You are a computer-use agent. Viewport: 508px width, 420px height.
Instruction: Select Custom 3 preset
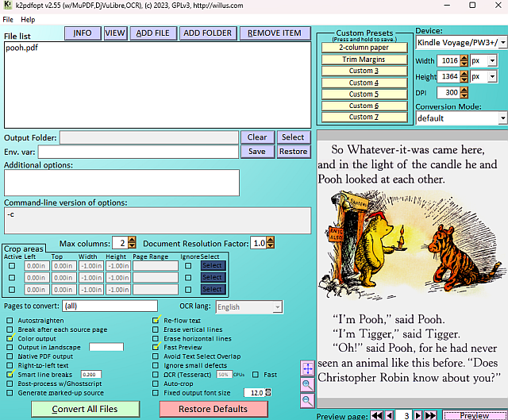(364, 71)
